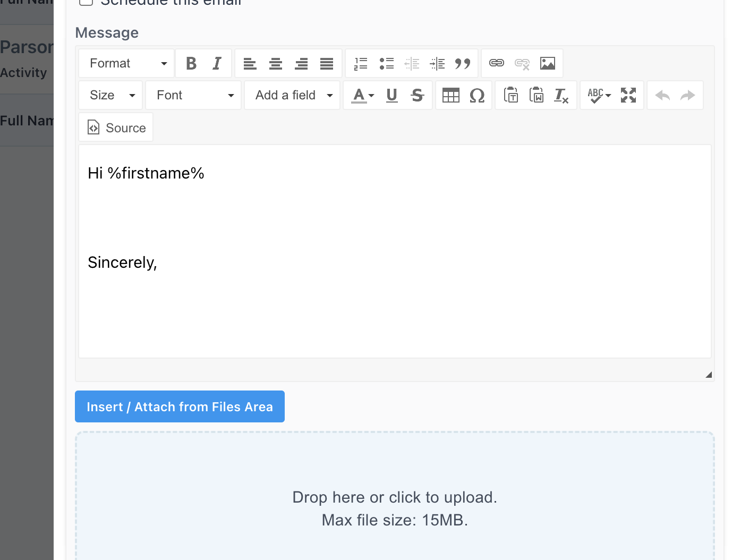Remove formatting with the Tx icon
This screenshot has height=560, width=749.
(561, 95)
